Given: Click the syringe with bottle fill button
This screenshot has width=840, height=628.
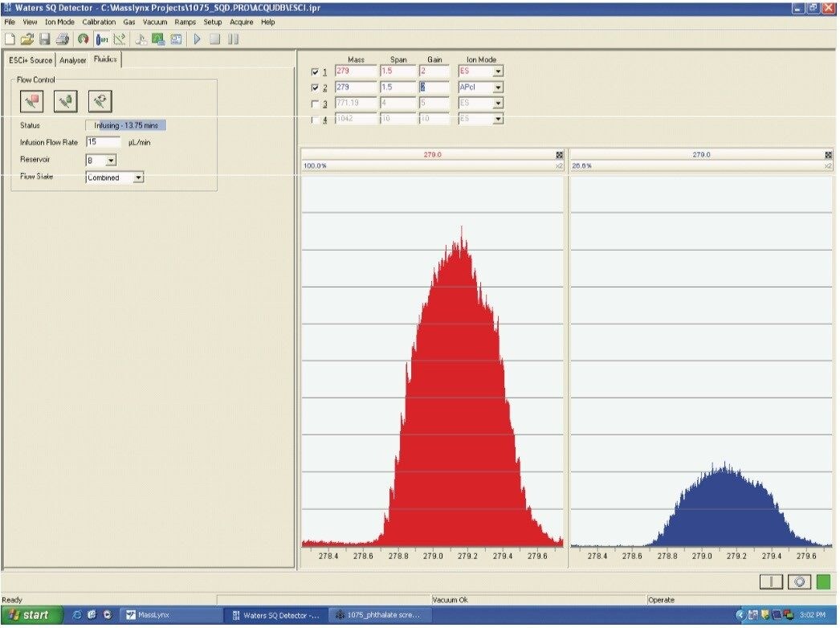Looking at the screenshot, I should (66, 101).
